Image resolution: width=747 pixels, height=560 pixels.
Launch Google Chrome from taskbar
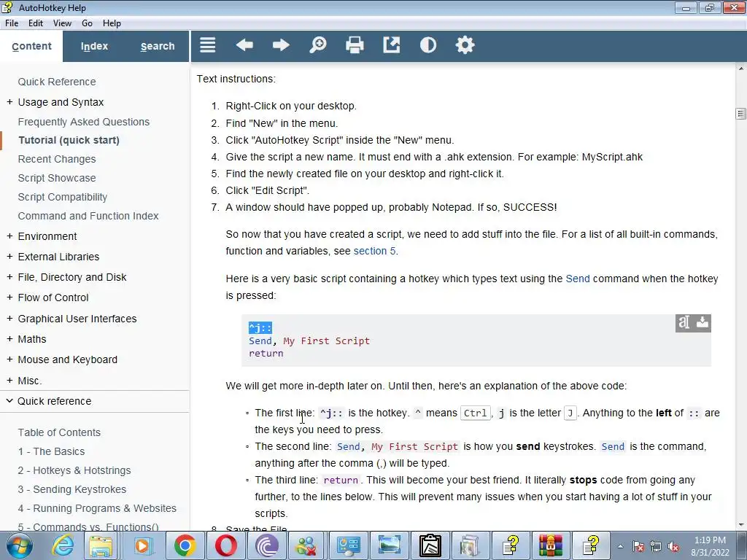[185, 545]
